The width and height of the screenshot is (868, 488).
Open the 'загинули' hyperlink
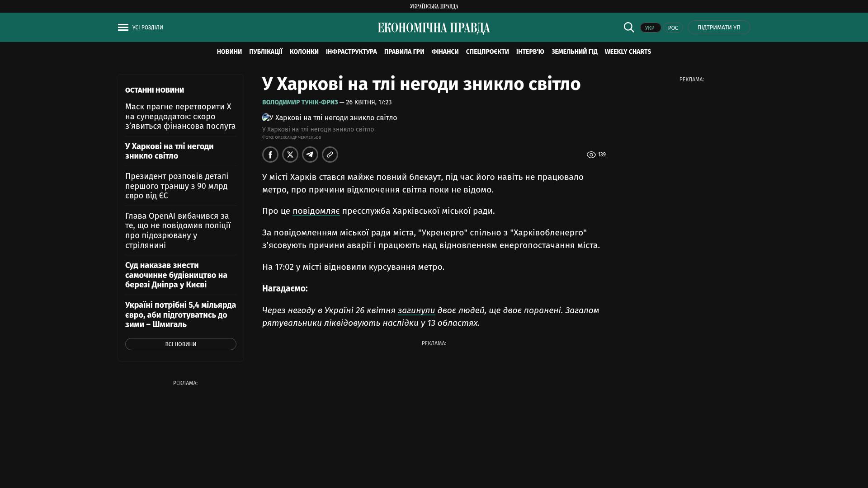point(416,310)
